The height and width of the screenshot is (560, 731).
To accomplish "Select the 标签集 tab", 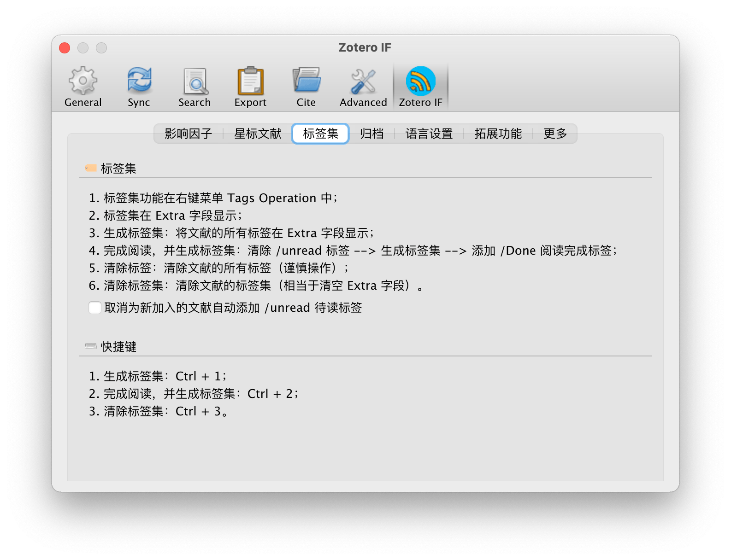I will 321,134.
